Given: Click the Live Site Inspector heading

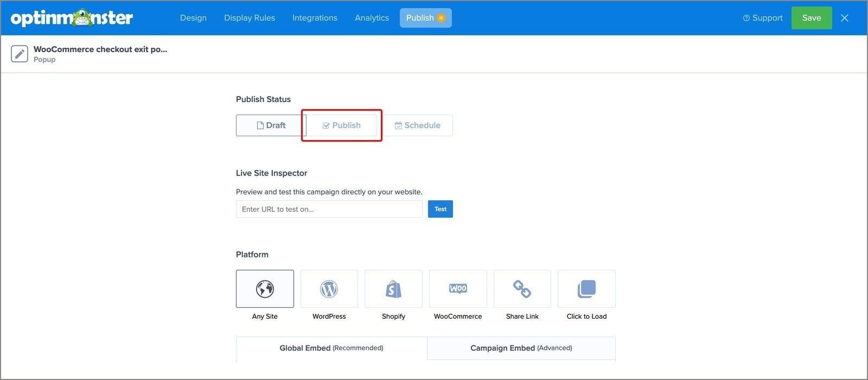Looking at the screenshot, I should tap(272, 173).
